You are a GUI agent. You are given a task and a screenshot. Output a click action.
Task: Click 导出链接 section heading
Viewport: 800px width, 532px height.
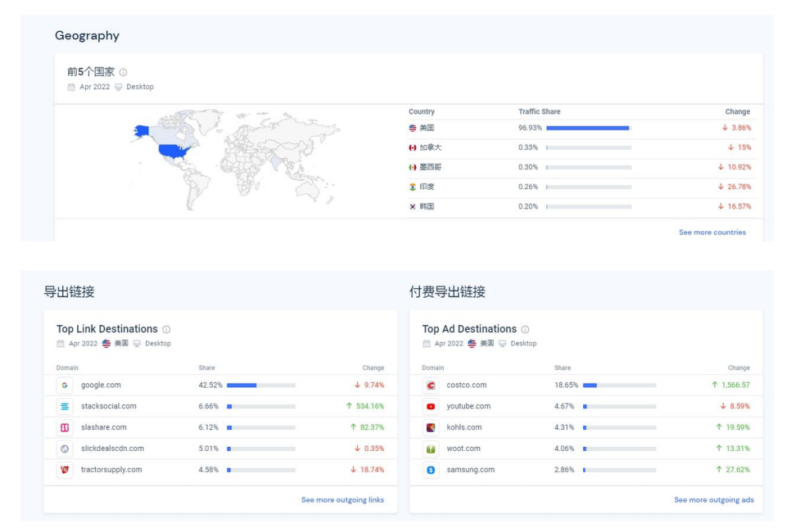click(69, 291)
